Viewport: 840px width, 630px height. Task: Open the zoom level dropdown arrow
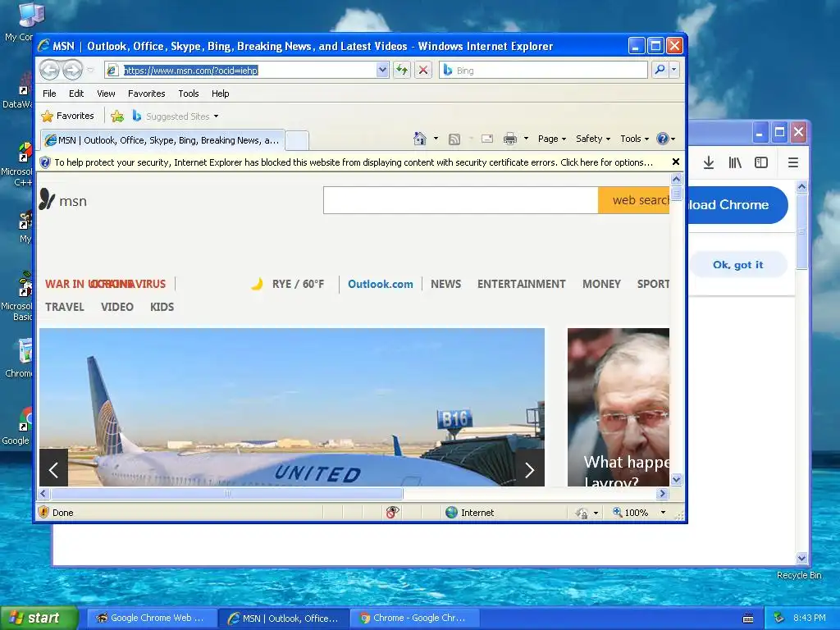663,513
